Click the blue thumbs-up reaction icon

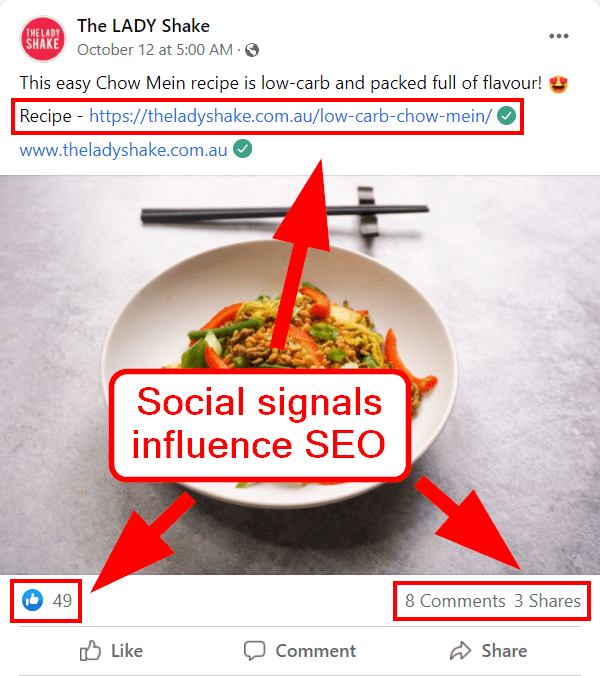click(33, 600)
